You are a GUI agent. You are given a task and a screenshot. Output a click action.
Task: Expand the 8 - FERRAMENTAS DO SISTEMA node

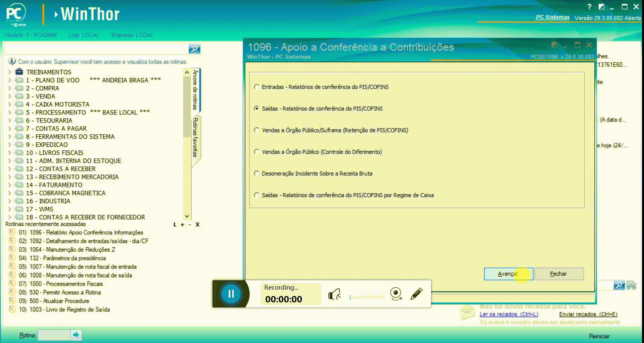click(x=9, y=136)
